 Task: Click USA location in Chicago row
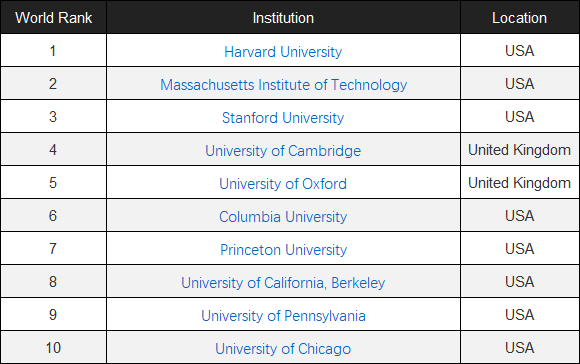520,348
